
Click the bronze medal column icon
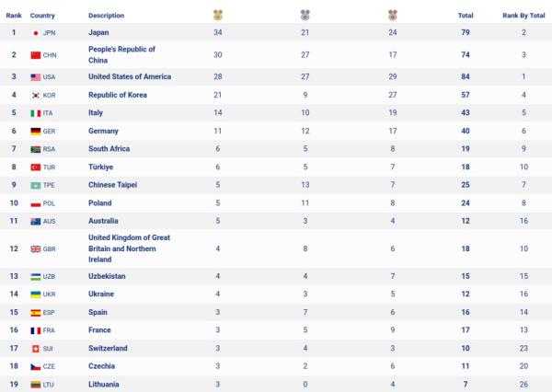click(x=393, y=16)
